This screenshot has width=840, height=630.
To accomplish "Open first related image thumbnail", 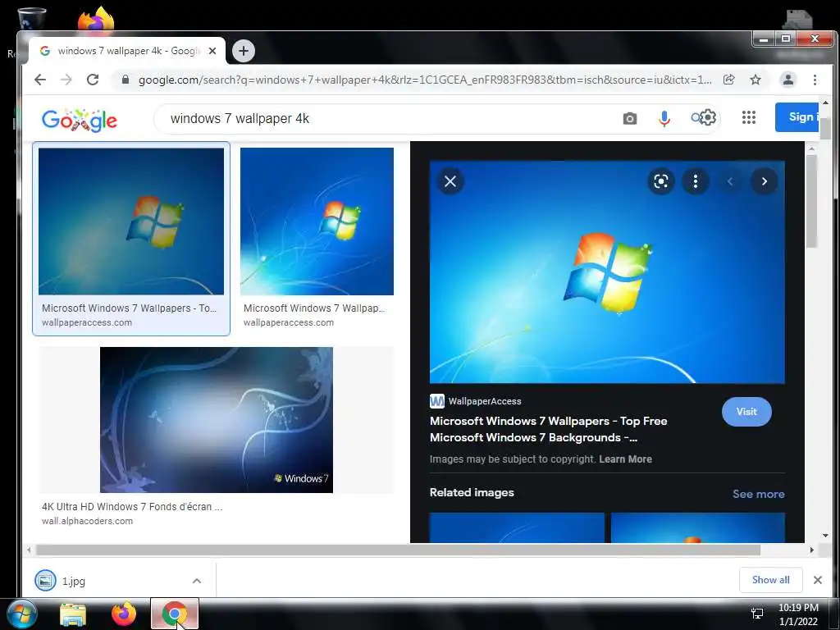I will pos(517,527).
